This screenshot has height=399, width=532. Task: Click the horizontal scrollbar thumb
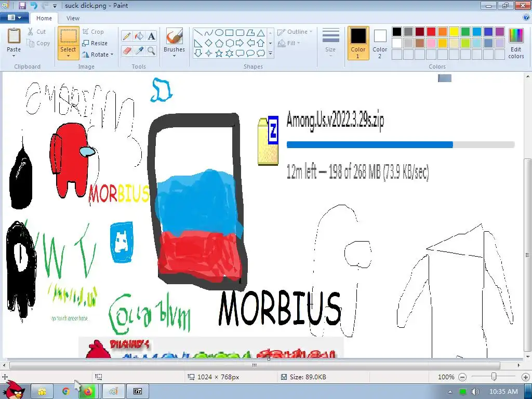pyautogui.click(x=255, y=365)
